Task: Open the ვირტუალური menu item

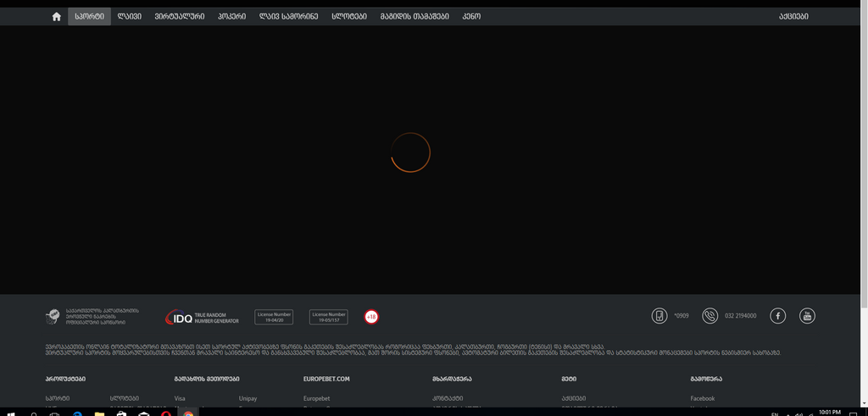Action: pyautogui.click(x=180, y=17)
